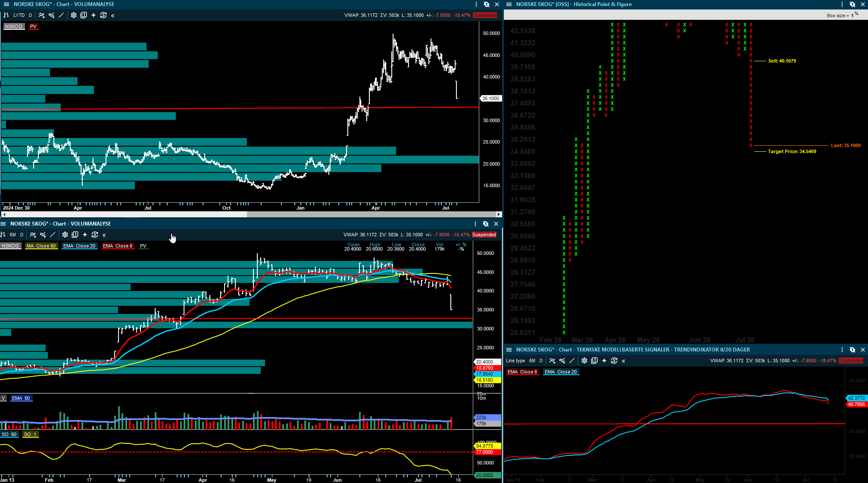The height and width of the screenshot is (483, 868).
Task: Open hamburger menu of top VOLUMANALYSE chart
Action: (6, 4)
